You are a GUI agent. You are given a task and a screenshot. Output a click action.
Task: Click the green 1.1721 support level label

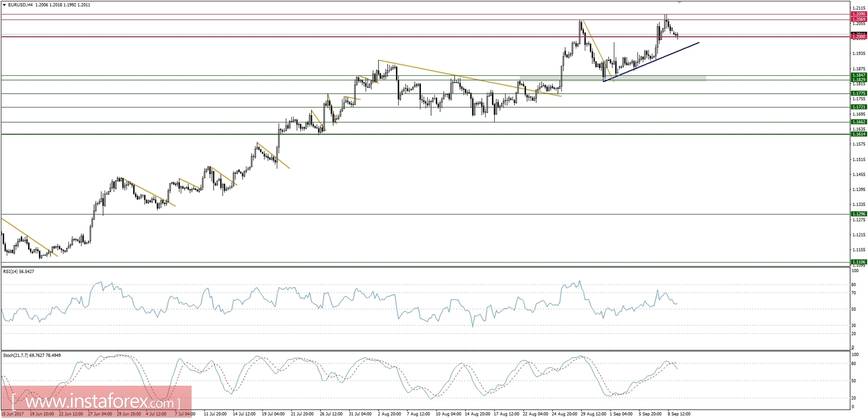(859, 107)
